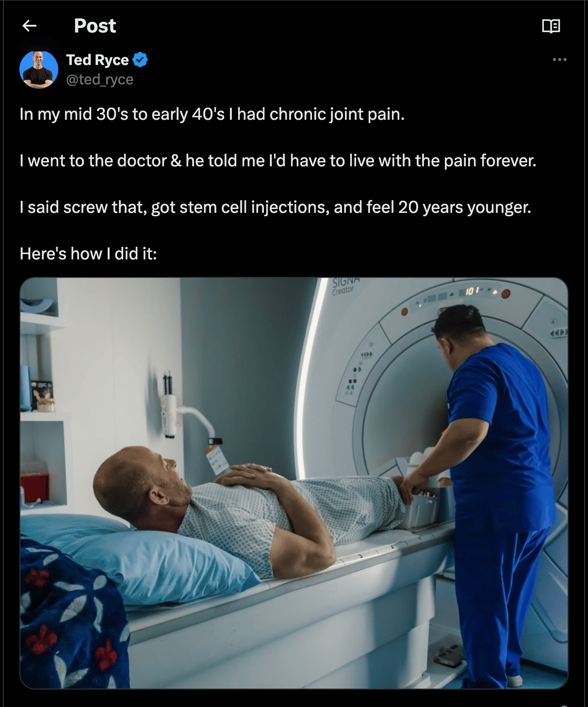
Task: Select the sentence about the doctor
Action: click(x=278, y=161)
